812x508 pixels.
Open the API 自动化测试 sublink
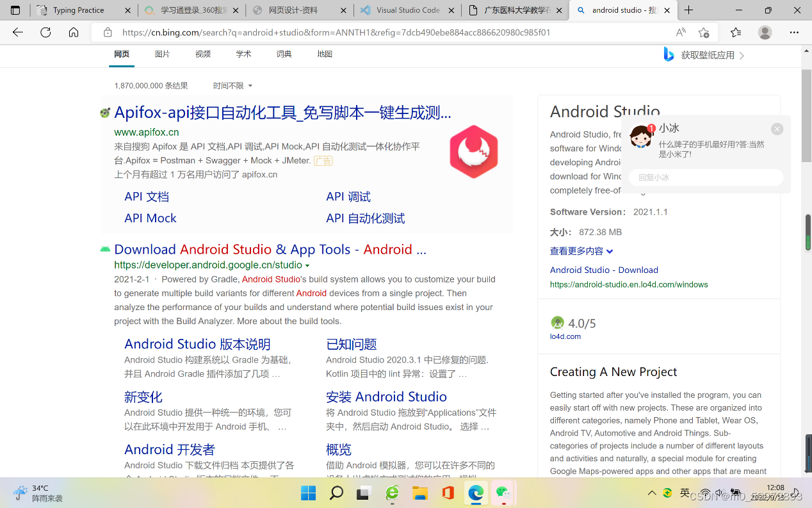[366, 218]
